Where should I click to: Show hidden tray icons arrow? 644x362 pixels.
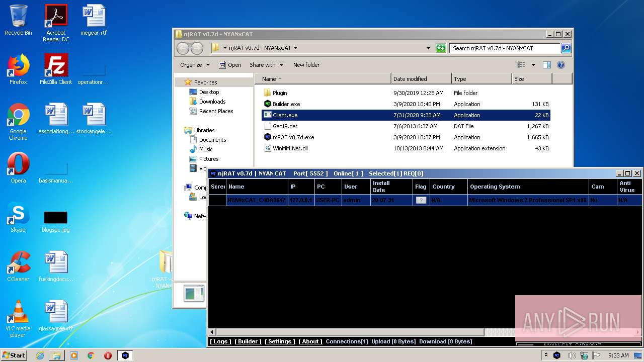546,355
